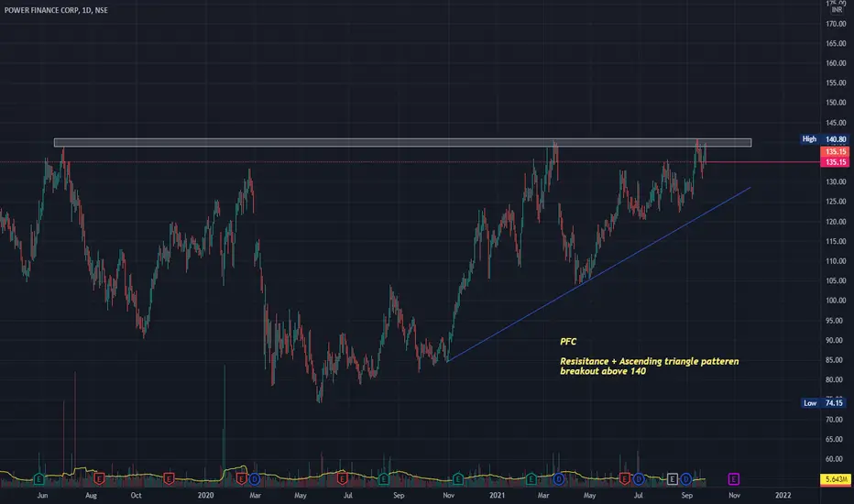Open the green earnings marker after the 2021 label
This screenshot has height=504, width=854.
[x=531, y=479]
